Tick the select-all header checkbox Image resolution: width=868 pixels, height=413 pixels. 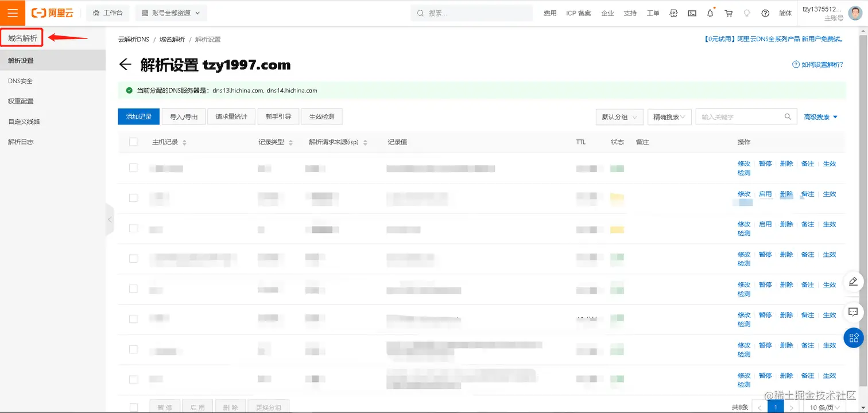(133, 142)
